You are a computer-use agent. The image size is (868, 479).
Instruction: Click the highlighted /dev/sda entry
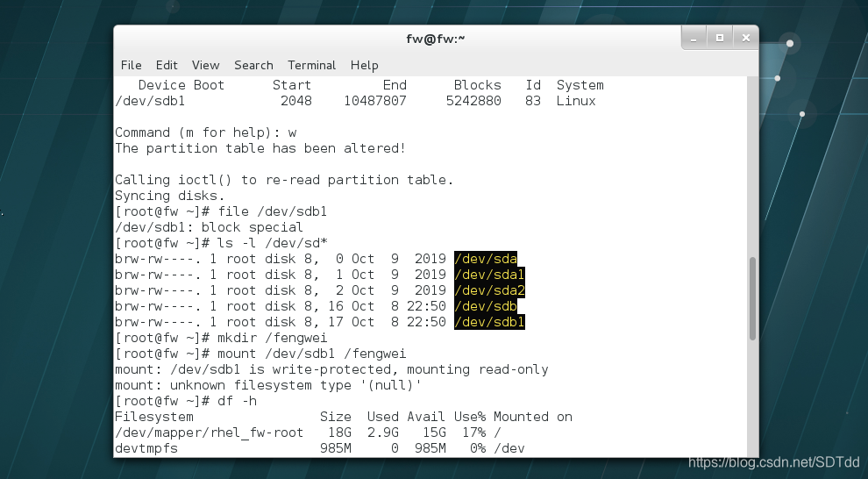[486, 259]
